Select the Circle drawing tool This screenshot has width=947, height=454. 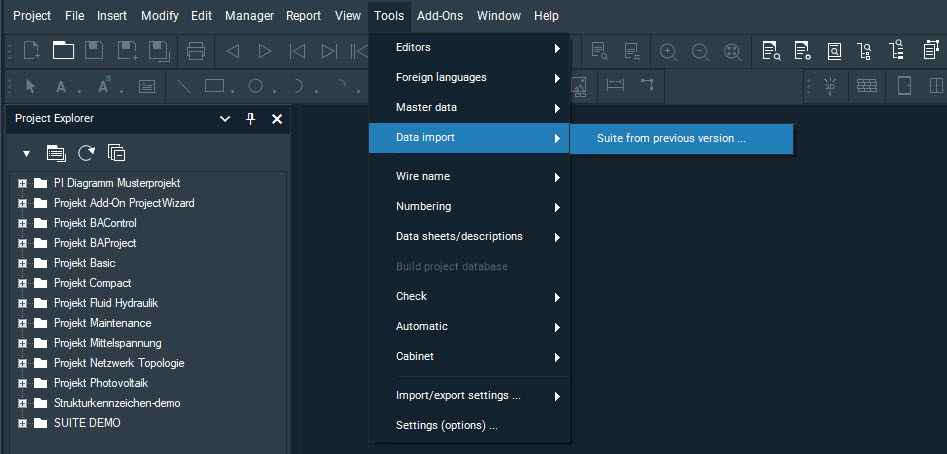256,86
